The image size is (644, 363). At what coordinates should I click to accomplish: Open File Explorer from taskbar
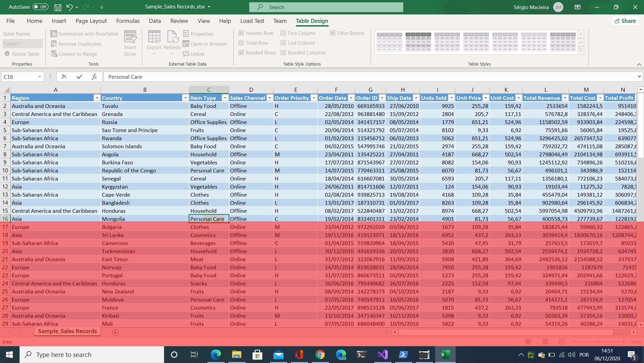pyautogui.click(x=236, y=355)
